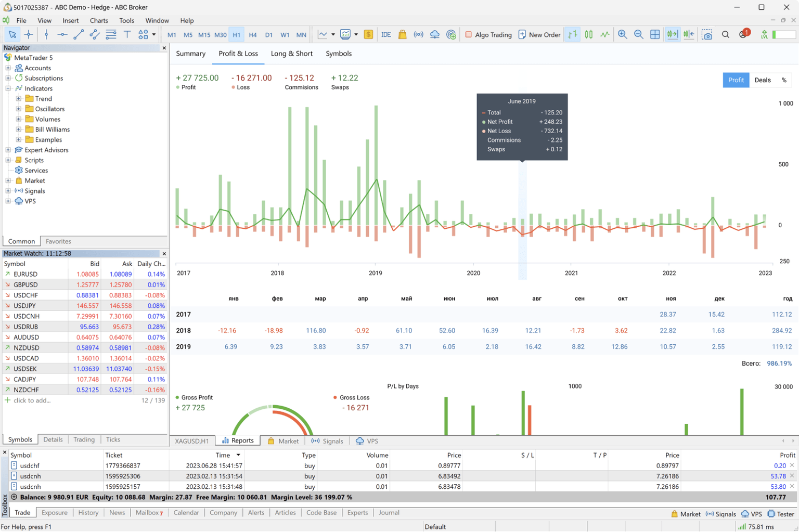Switch to the Long & Short tab
This screenshot has width=799, height=532.
click(291, 54)
